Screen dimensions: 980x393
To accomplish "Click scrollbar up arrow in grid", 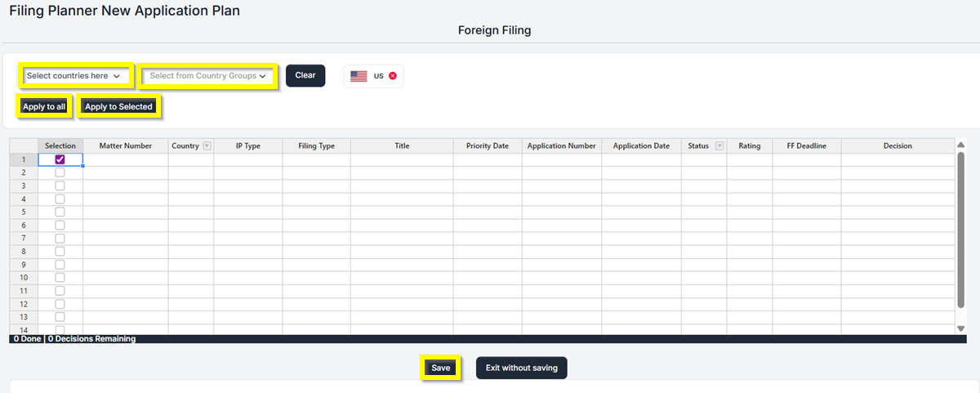I will [960, 144].
